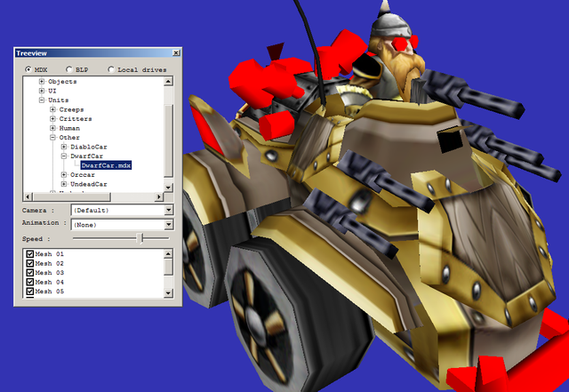Open the Animation dropdown
Screen dimensions: 569x392
point(168,225)
